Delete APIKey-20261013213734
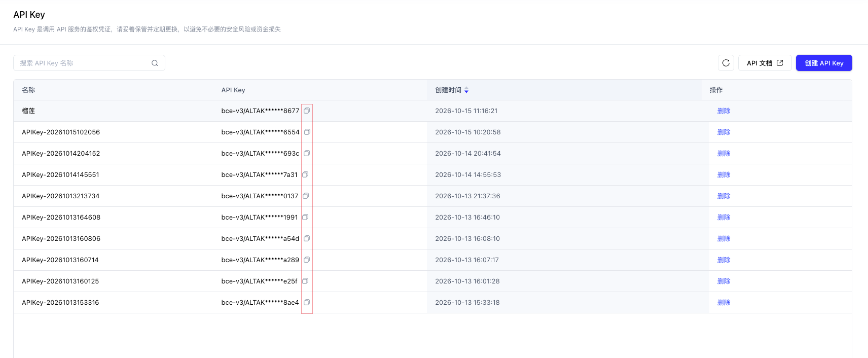868x358 pixels. 724,196
